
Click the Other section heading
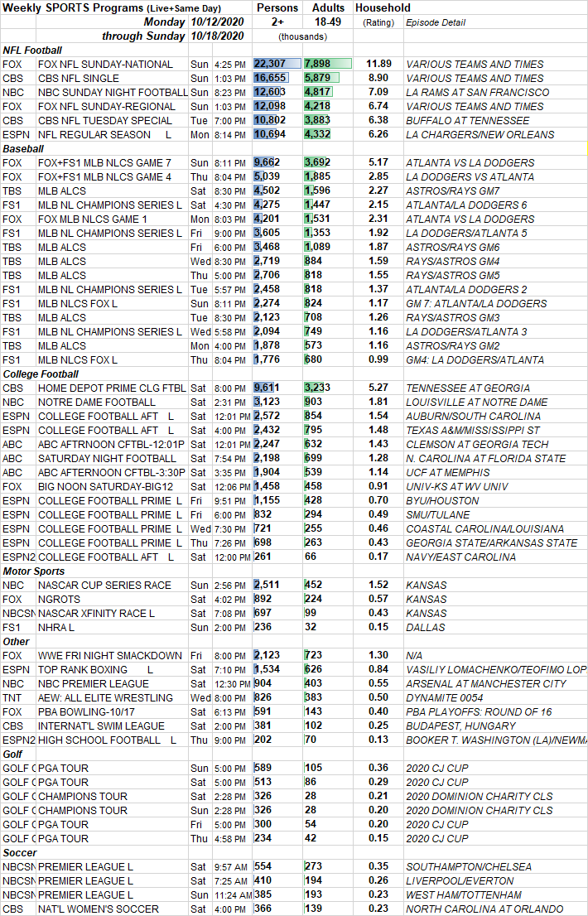15,641
